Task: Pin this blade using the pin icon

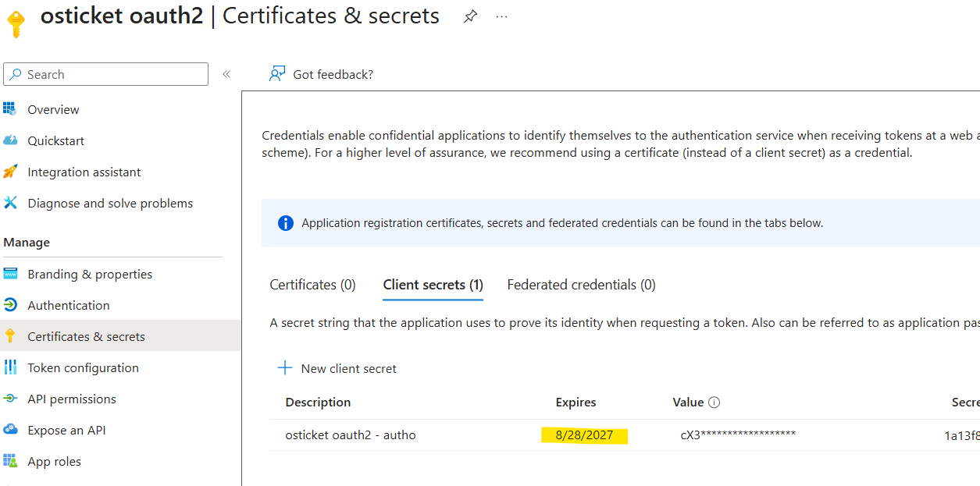Action: tap(470, 16)
